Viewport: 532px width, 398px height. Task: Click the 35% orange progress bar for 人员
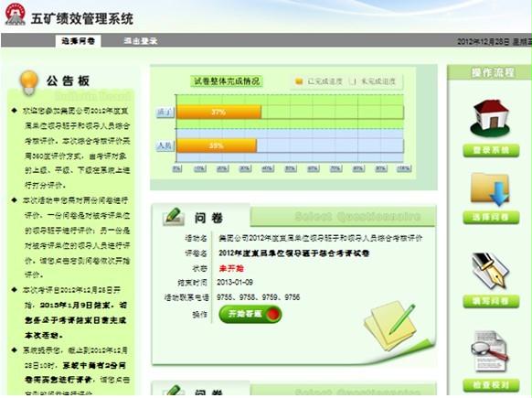(x=217, y=145)
